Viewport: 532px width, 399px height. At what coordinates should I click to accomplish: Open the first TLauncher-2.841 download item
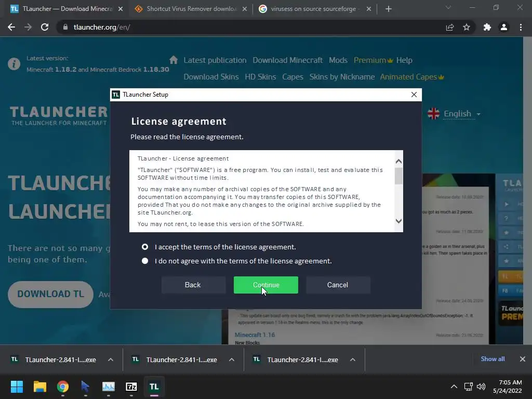point(54,360)
